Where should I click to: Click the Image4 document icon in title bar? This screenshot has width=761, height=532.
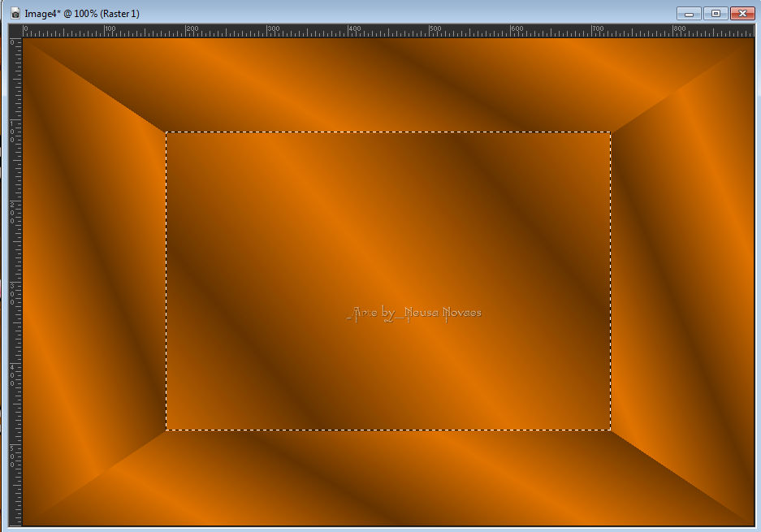tap(15, 14)
